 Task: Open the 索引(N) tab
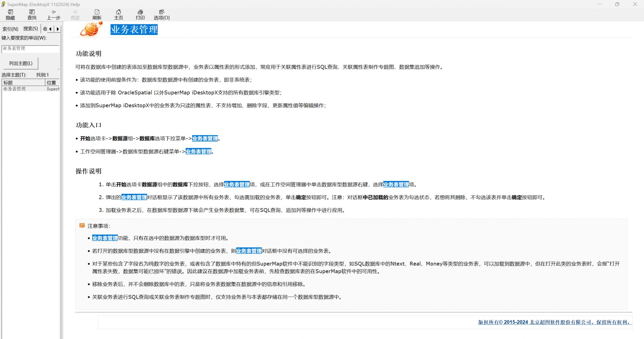tap(11, 29)
